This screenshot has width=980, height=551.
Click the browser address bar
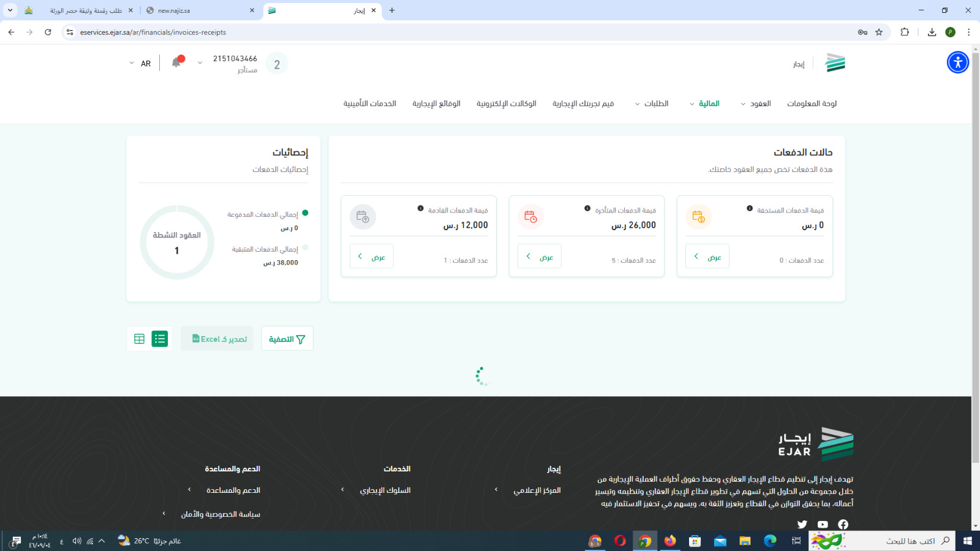click(429, 32)
